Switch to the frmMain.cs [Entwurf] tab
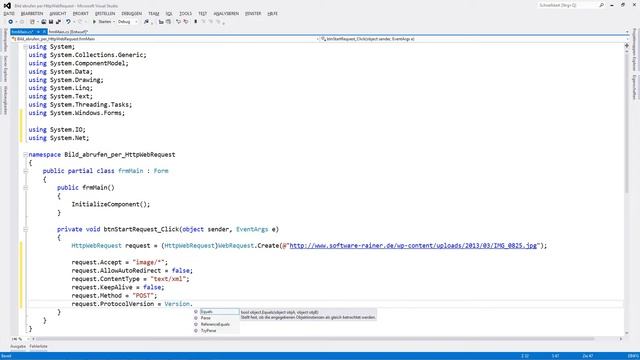This screenshot has height=360, width=640. click(x=68, y=31)
